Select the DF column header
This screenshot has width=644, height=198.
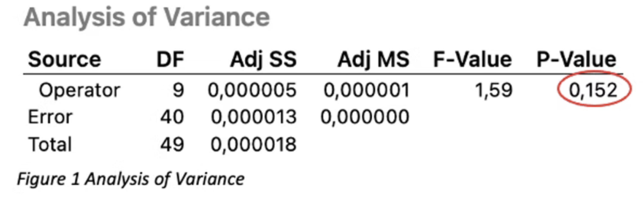coord(171,59)
